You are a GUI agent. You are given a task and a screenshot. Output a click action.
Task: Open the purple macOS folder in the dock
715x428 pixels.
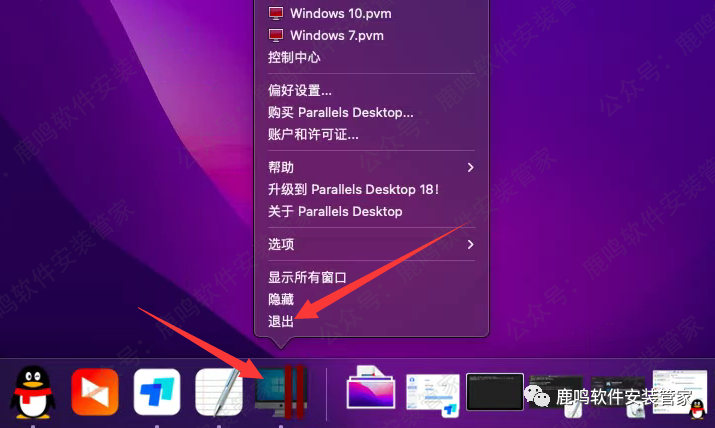point(370,390)
